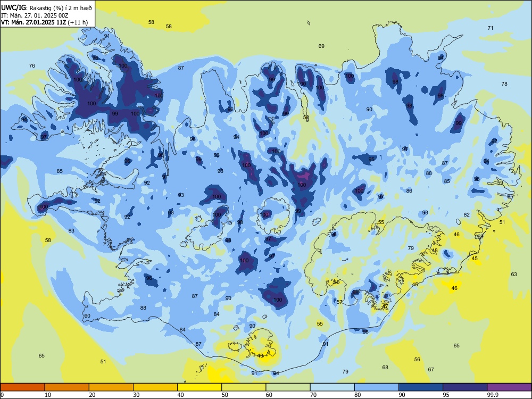Click the humidity value '76' on the map

pyautogui.click(x=32, y=65)
